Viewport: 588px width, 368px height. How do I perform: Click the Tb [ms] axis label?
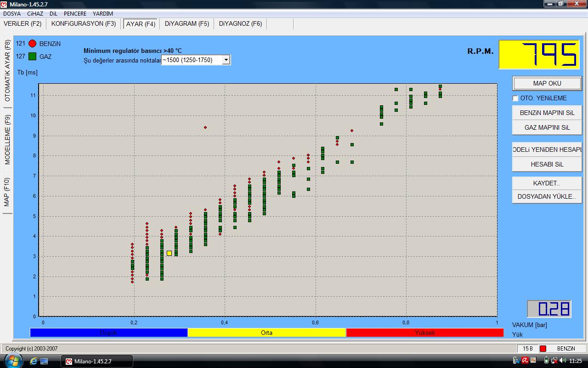[28, 72]
